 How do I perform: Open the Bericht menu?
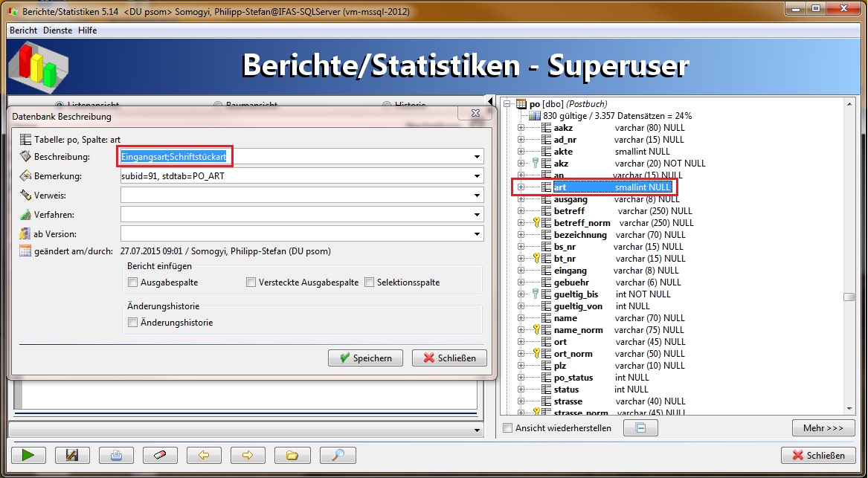(23, 30)
